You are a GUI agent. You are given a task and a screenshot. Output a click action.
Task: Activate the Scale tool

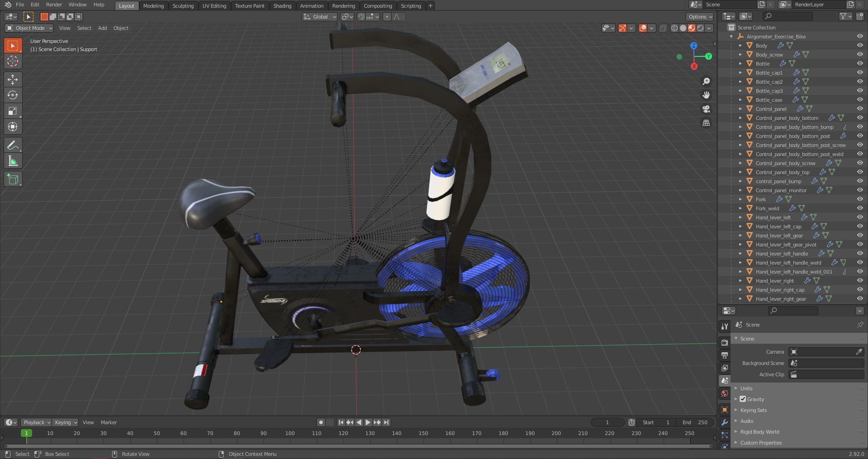click(x=13, y=111)
